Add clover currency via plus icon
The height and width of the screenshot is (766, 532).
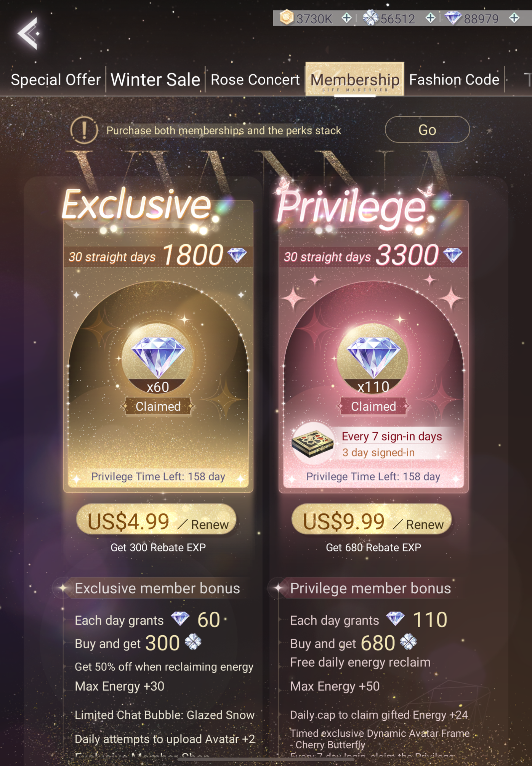430,18
